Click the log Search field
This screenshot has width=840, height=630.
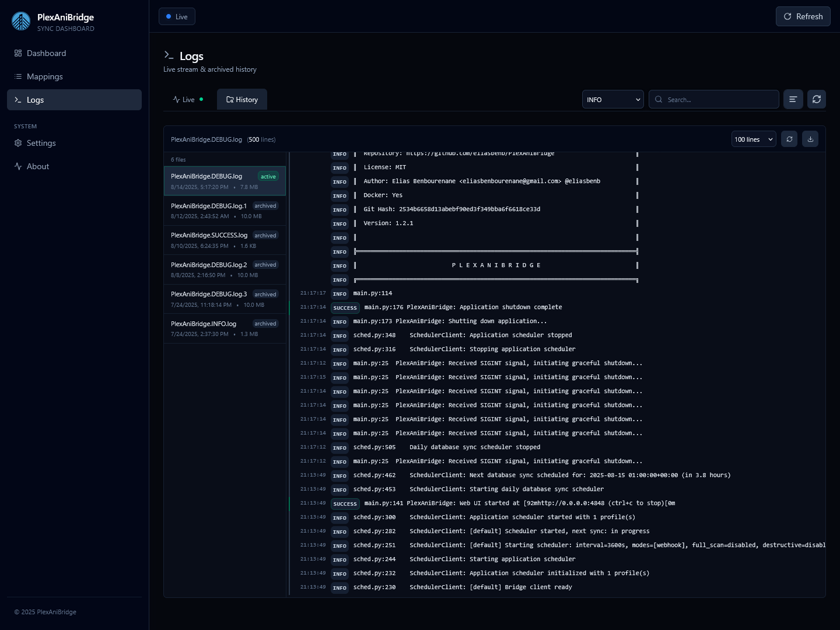coord(713,99)
